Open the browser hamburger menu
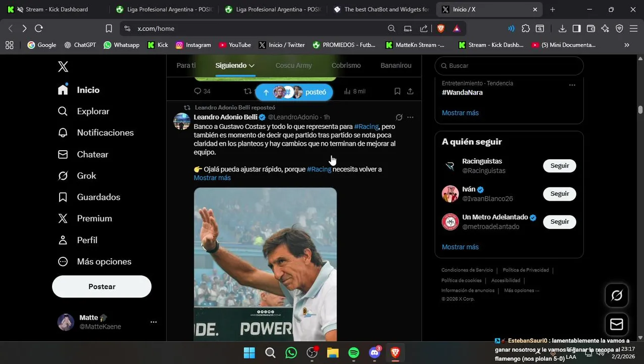 click(x=634, y=28)
